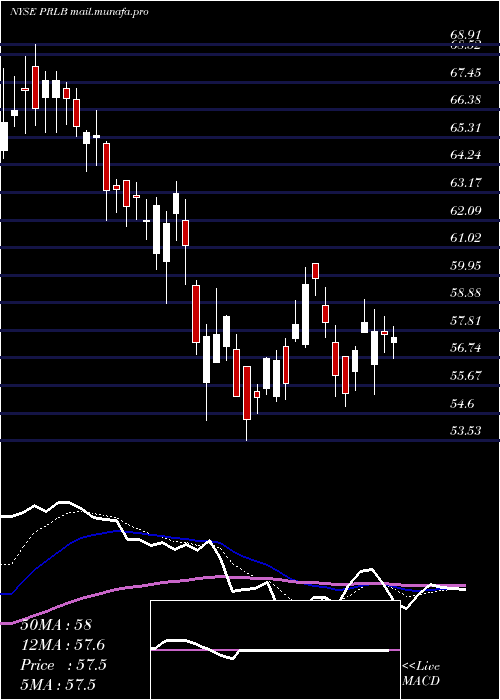Viewport: 500px width, 700px height.
Task: Click the red candlestick peaking near 59.95
Action: (316, 271)
